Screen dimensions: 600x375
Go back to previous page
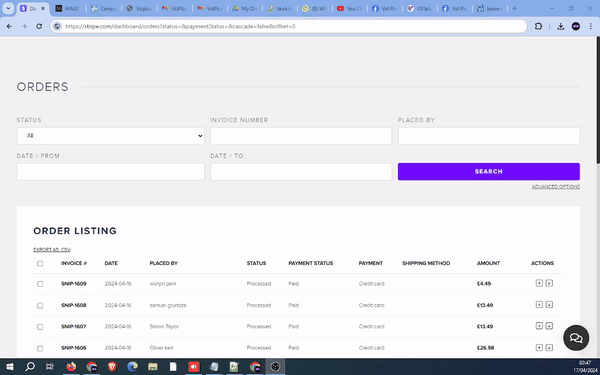pyautogui.click(x=9, y=26)
